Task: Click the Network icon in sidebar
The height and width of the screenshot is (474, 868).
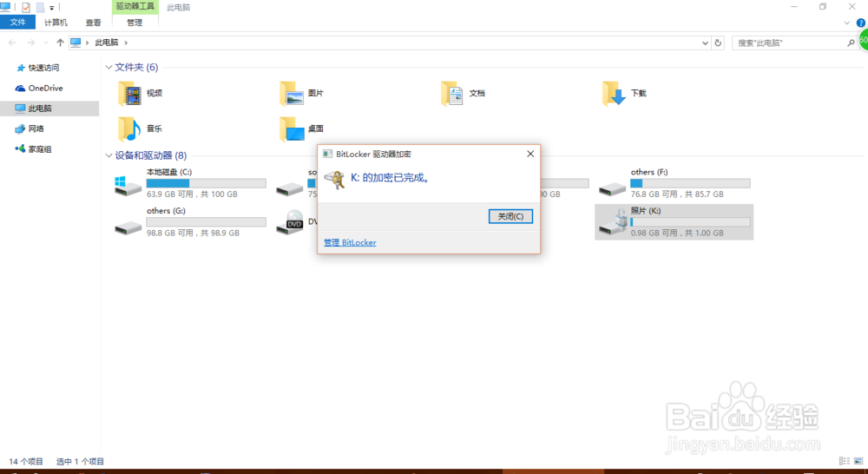Action: 21,128
